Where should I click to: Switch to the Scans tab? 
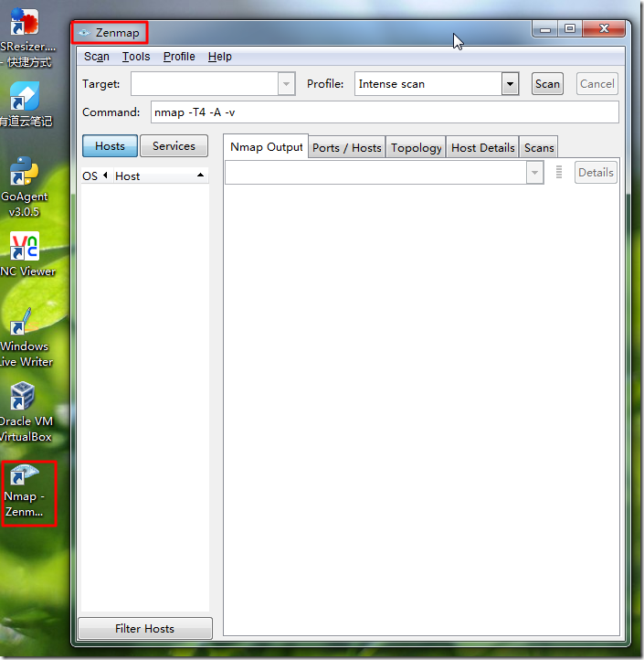tap(539, 148)
